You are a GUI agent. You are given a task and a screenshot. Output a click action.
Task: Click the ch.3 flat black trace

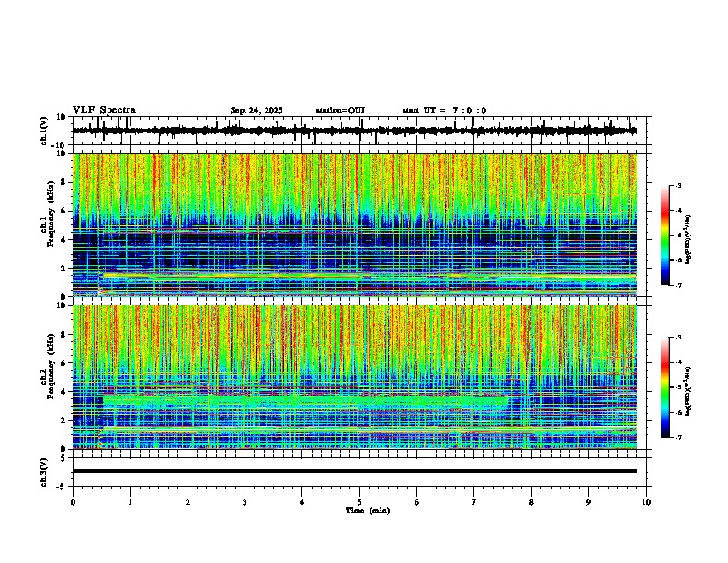click(x=355, y=471)
